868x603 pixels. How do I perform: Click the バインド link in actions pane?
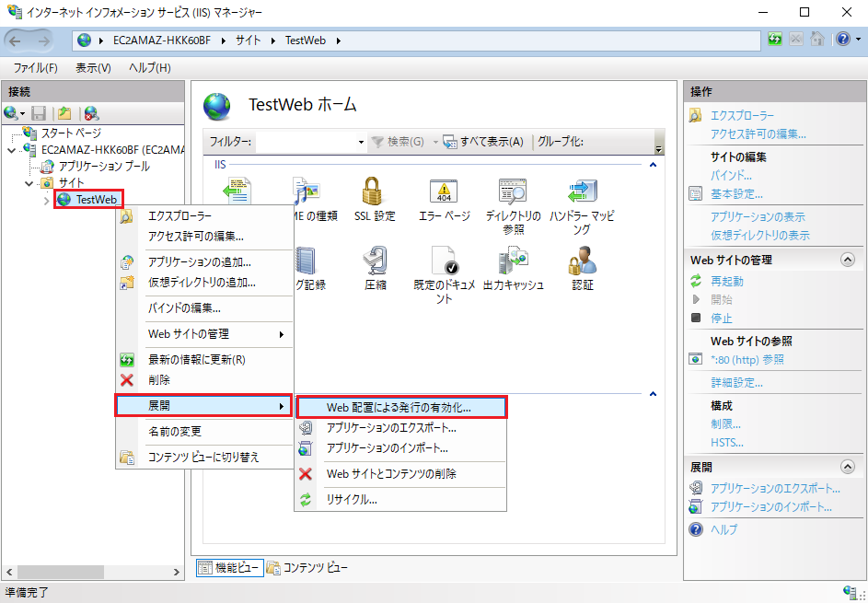(x=731, y=176)
